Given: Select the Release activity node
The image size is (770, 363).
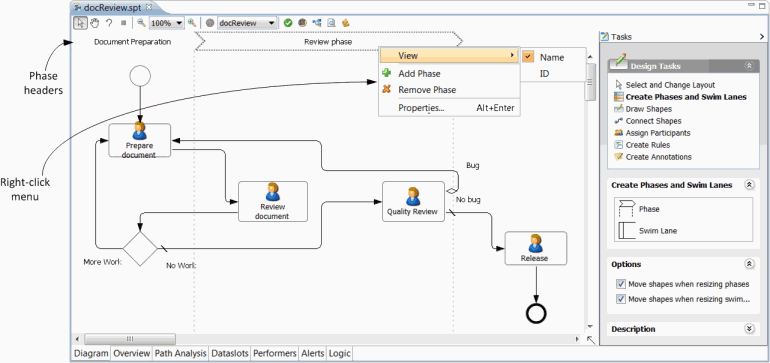Looking at the screenshot, I should pos(536,249).
